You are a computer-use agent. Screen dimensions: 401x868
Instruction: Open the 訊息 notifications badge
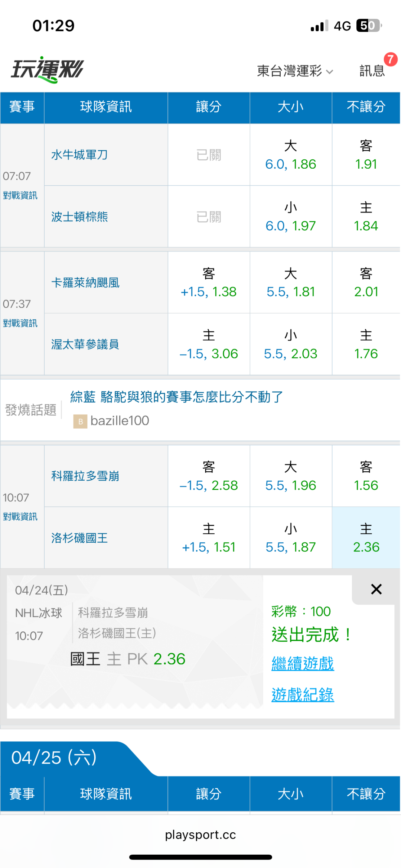click(372, 70)
